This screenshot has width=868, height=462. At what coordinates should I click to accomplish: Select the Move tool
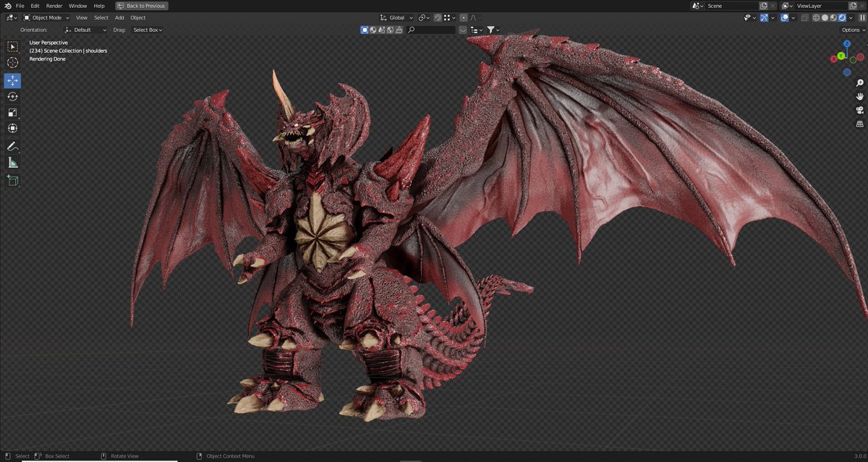click(x=13, y=81)
